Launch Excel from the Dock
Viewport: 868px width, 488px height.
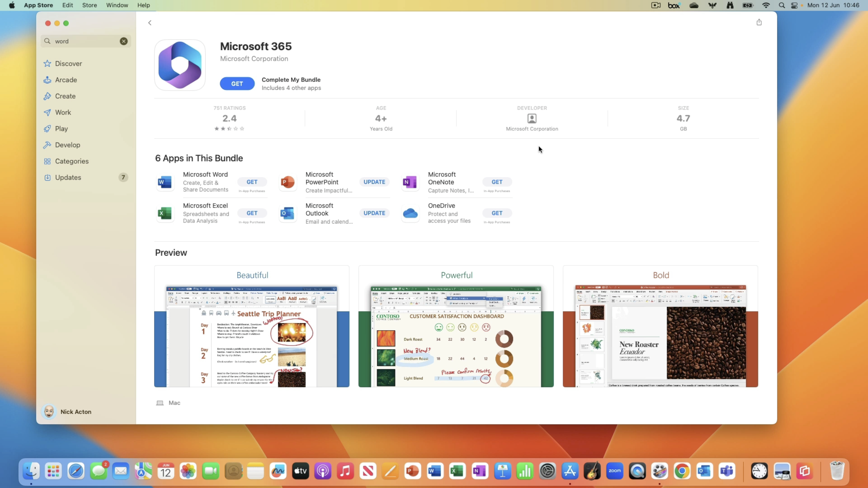(x=457, y=471)
